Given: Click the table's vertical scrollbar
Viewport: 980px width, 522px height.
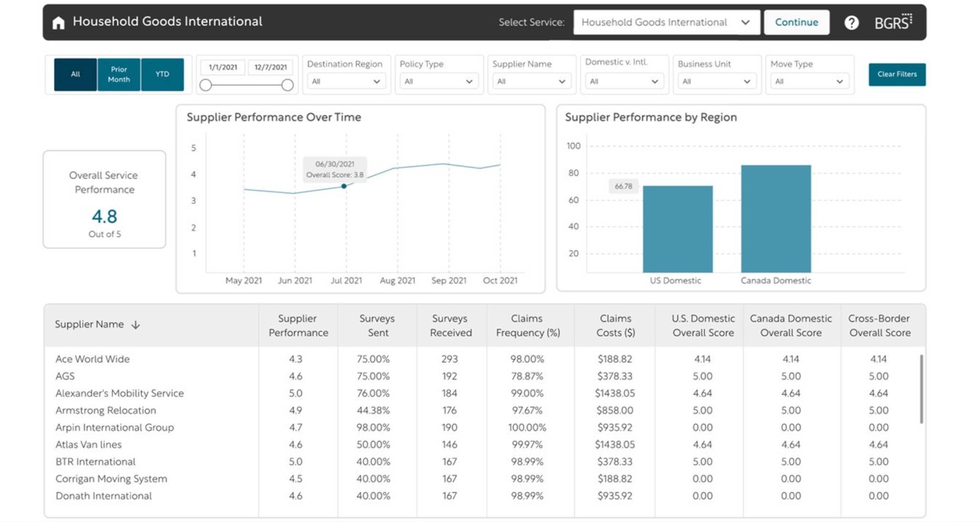Looking at the screenshot, I should click(x=921, y=389).
